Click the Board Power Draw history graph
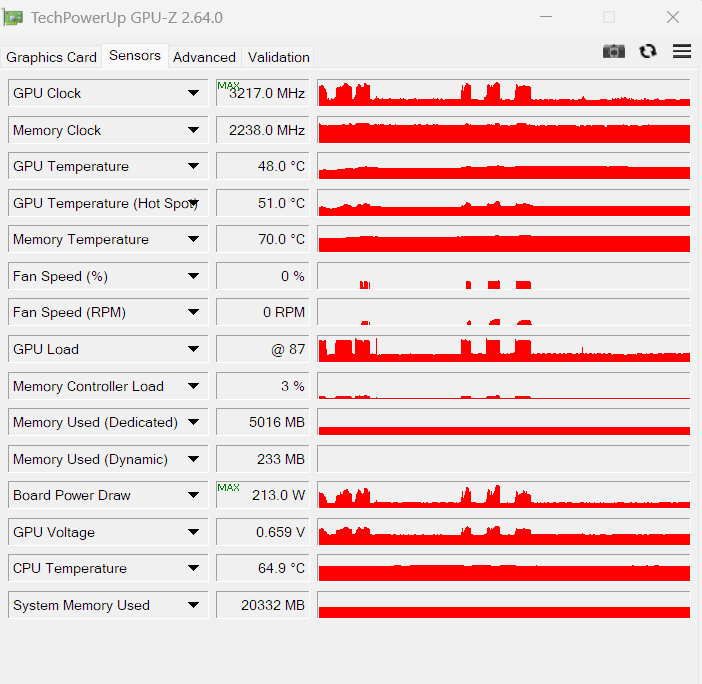The width and height of the screenshot is (702, 684). tap(504, 495)
